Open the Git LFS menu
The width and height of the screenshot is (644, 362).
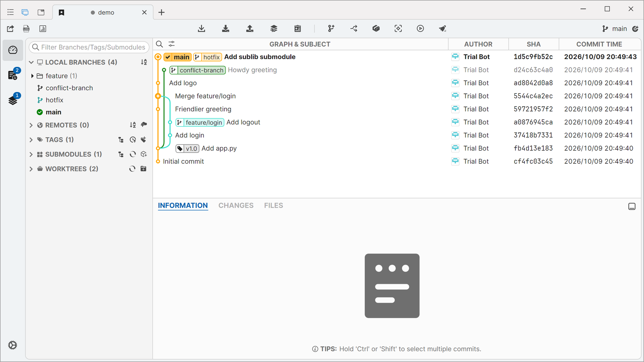(x=376, y=29)
